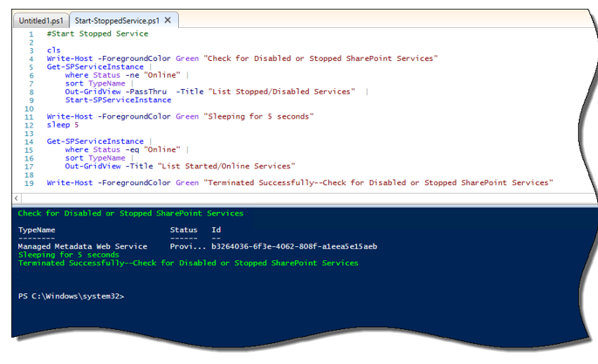Image resolution: width=598 pixels, height=364 pixels.
Task: Place cursor on the 'cls' command
Action: coord(54,50)
